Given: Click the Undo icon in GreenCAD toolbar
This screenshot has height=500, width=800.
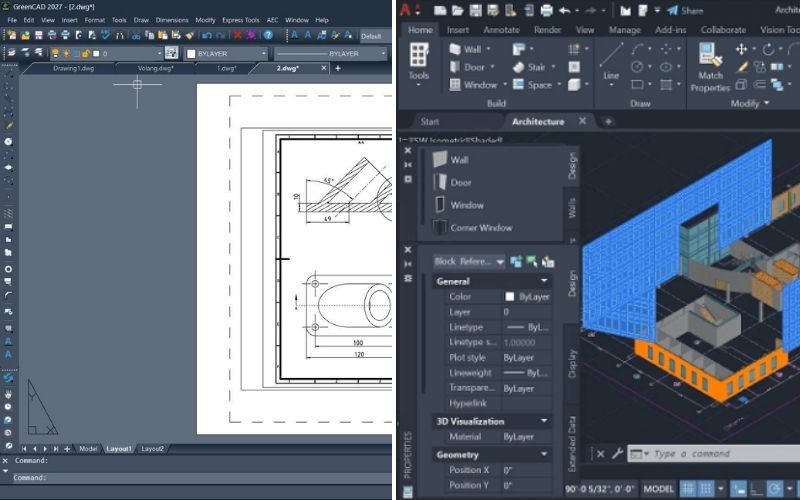Looking at the screenshot, I should click(207, 35).
